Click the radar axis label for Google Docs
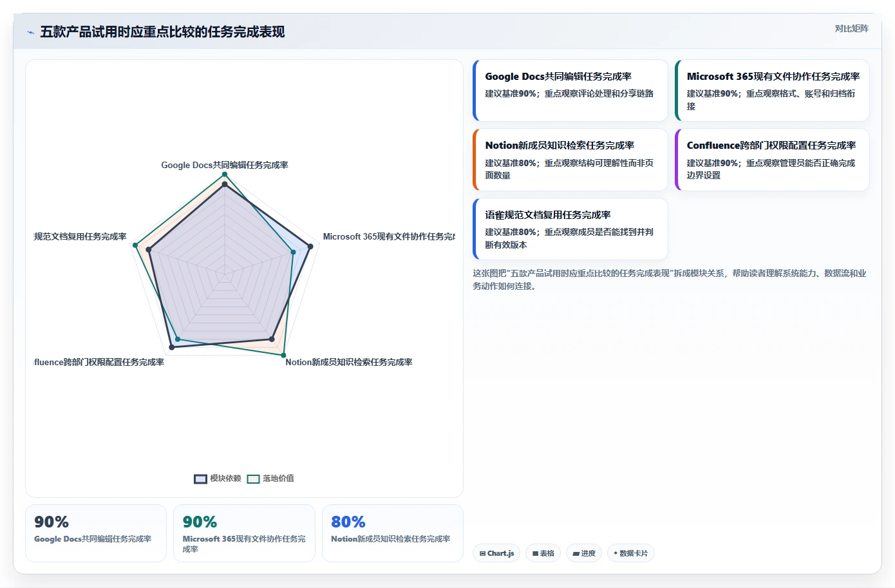The height and width of the screenshot is (588, 895). click(225, 165)
